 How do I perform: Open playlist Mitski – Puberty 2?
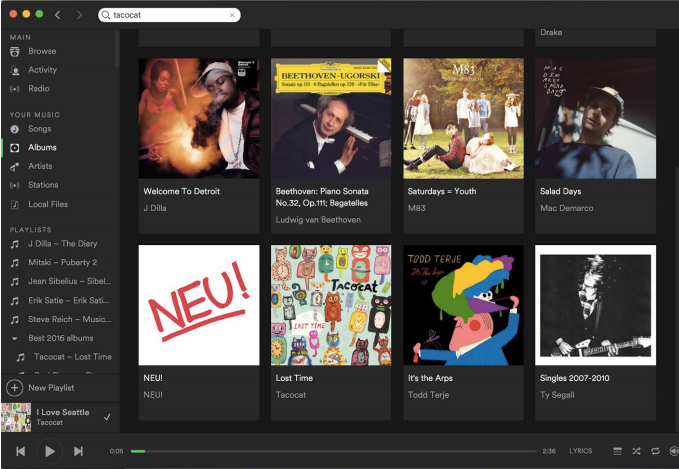pyautogui.click(x=62, y=262)
